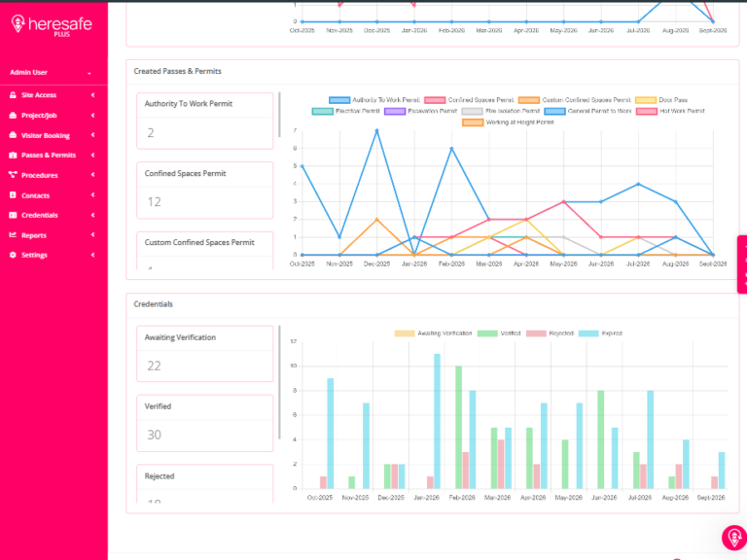The height and width of the screenshot is (560, 747).
Task: Toggle Confined Spaces Permit legend swatch
Action: click(435, 100)
